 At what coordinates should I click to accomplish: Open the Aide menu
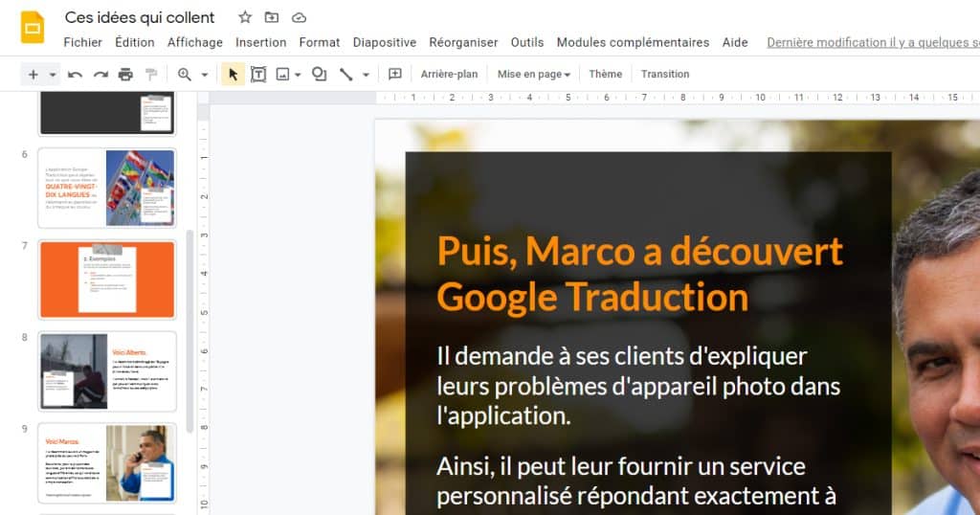pos(735,42)
